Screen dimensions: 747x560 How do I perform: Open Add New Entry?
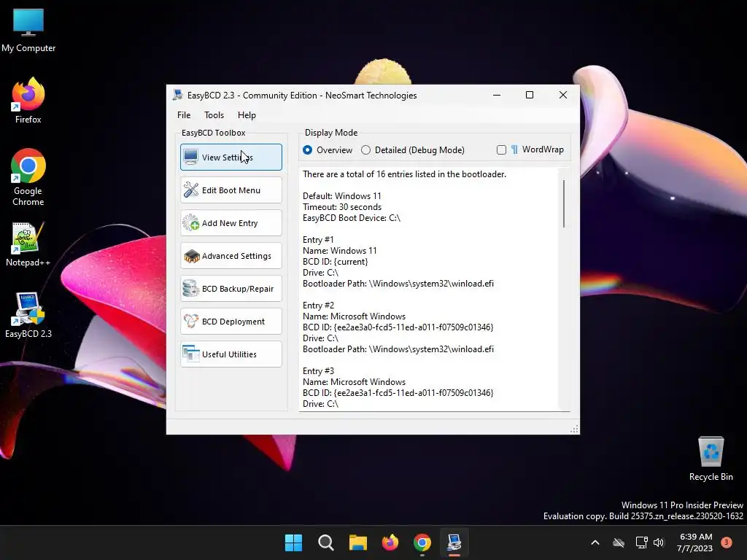[231, 223]
